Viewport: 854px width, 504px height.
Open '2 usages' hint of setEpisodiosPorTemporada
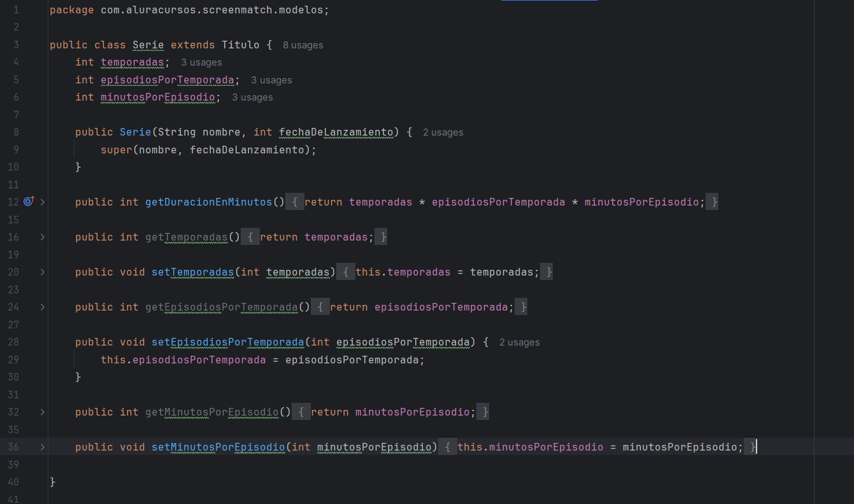(519, 342)
